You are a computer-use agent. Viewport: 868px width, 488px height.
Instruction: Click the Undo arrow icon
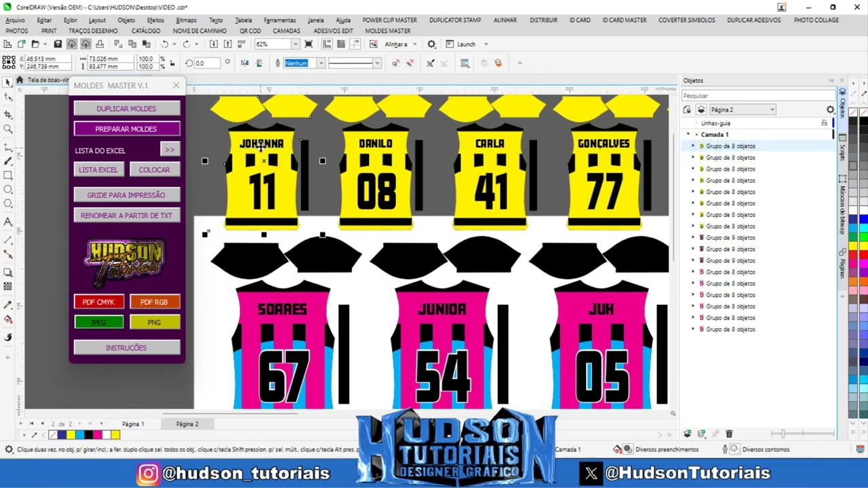tap(165, 44)
